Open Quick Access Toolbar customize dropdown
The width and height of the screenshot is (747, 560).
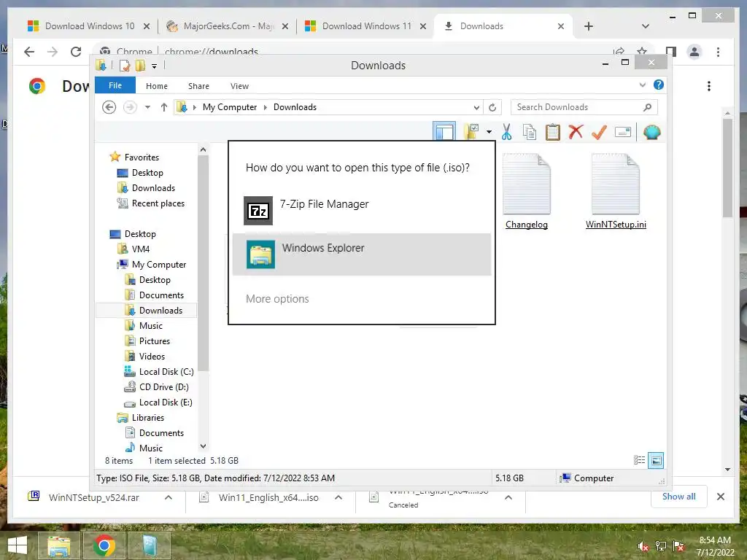pyautogui.click(x=154, y=66)
